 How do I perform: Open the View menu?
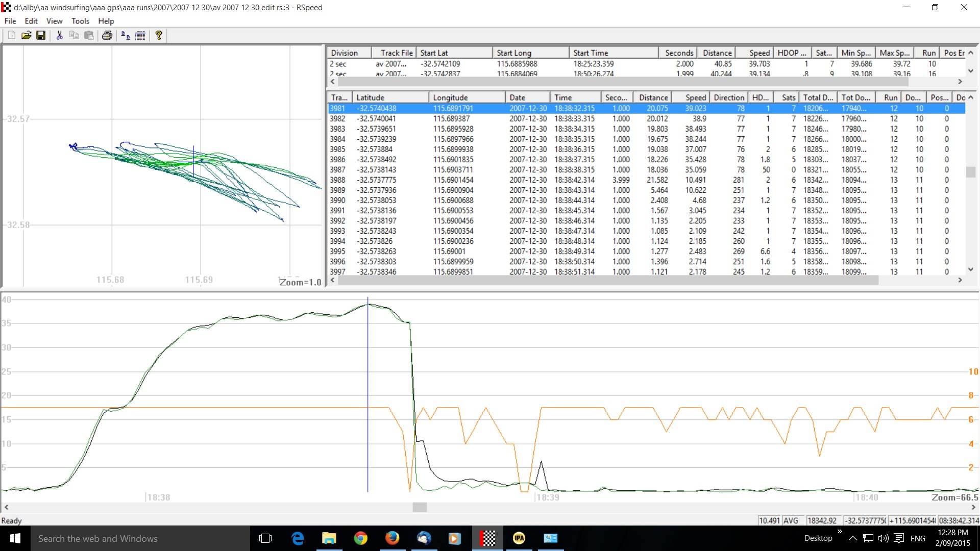54,21
